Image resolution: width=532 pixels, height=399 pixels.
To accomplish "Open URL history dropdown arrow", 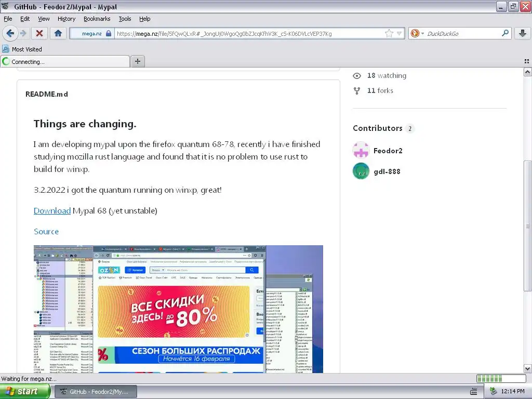I will click(400, 33).
